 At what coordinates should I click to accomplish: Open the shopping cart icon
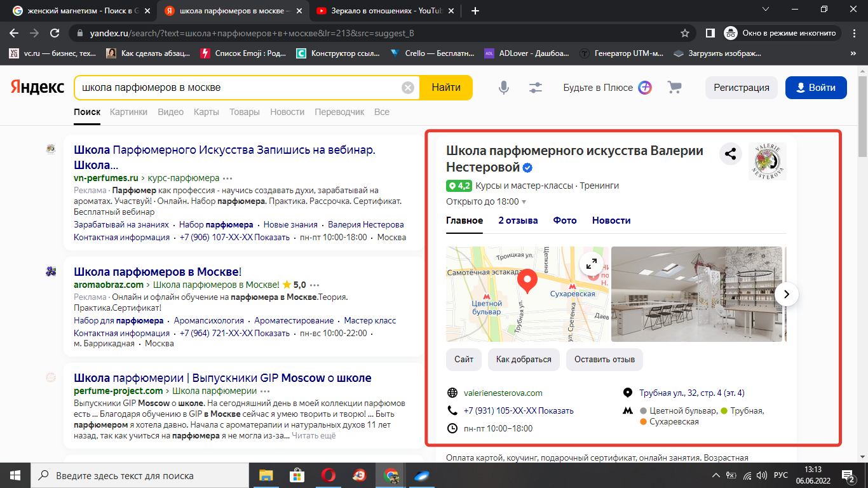tap(674, 88)
